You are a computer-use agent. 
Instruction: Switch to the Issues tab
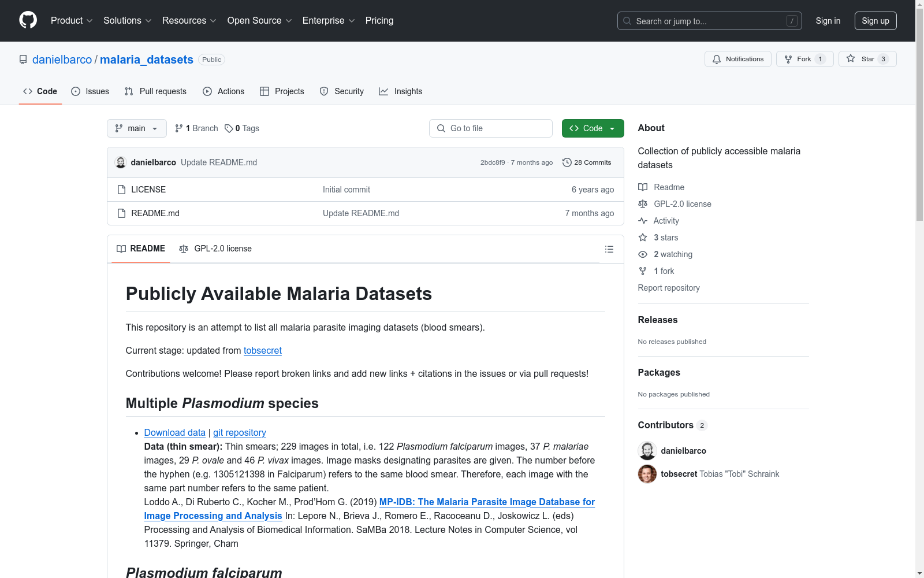tap(90, 91)
